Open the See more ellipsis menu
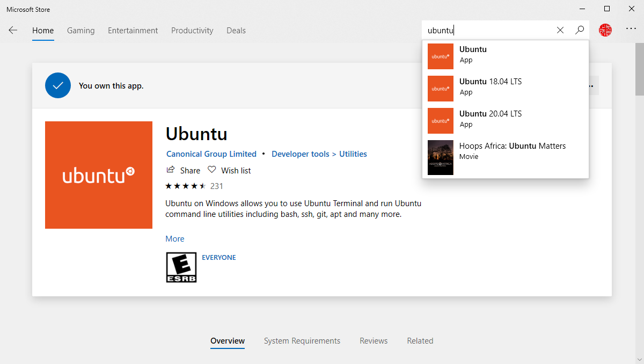 (x=631, y=29)
